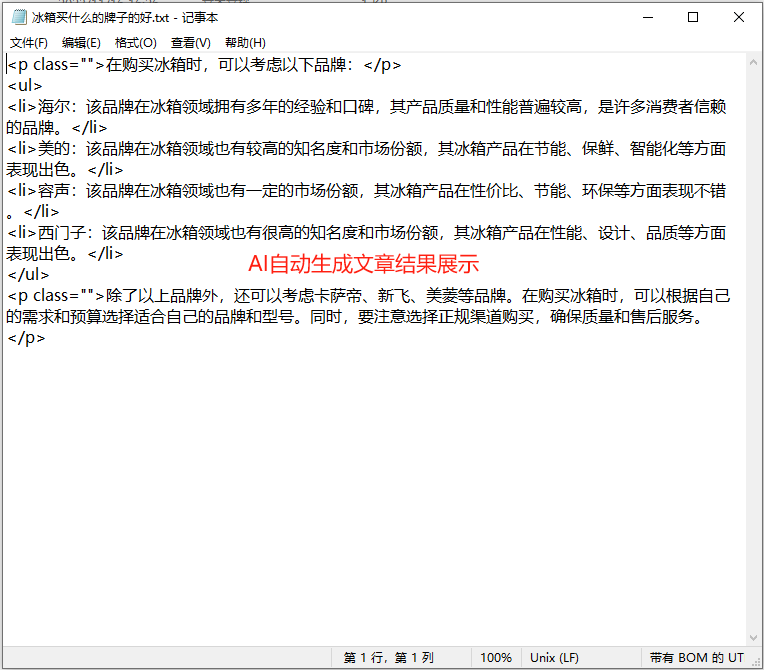764x670 pixels.
Task: Open the 格式(O) menu
Action: pyautogui.click(x=135, y=43)
